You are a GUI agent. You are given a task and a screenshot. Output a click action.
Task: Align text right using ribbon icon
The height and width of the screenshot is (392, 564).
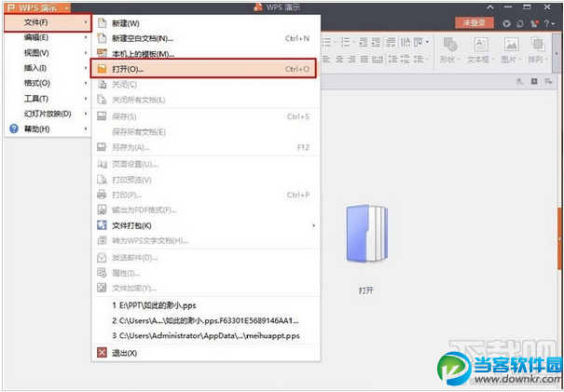tap(351, 60)
